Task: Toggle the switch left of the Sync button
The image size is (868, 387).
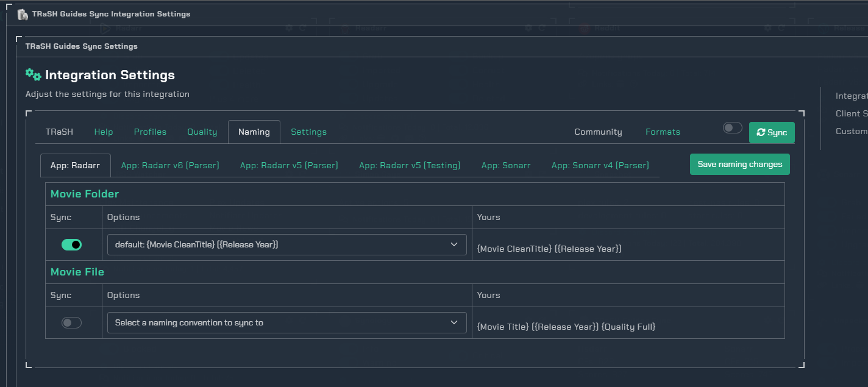Action: click(732, 128)
